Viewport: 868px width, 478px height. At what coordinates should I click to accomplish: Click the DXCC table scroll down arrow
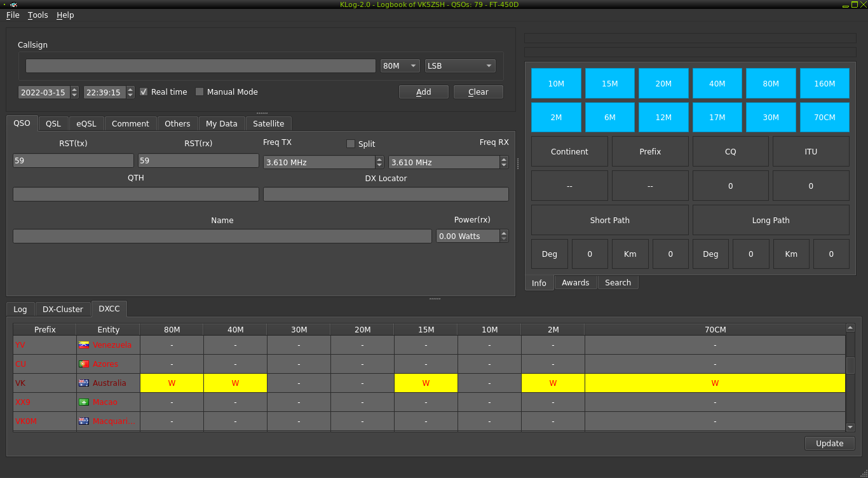coord(850,427)
